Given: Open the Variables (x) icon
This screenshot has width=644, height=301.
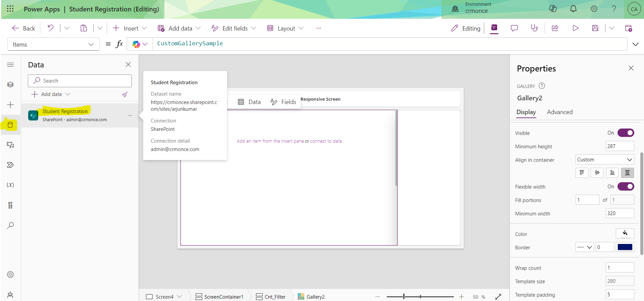Looking at the screenshot, I should coord(10,185).
